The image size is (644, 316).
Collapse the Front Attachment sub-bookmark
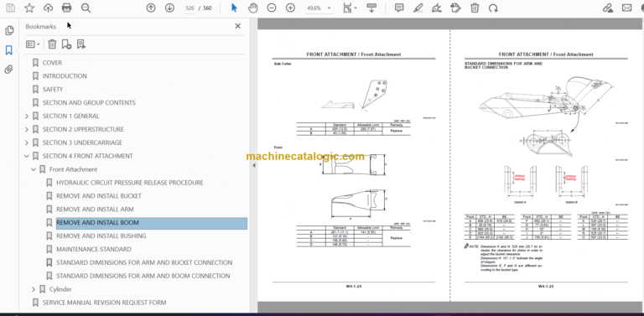(34, 169)
